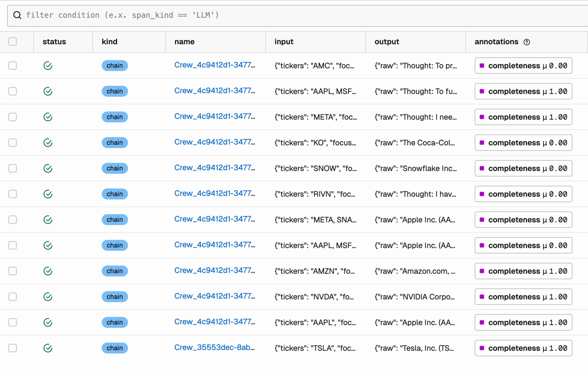Click the completeness 1.00 annotation on AAPL-only row
Image resolution: width=588 pixels, height=377 pixels.
coord(523,322)
